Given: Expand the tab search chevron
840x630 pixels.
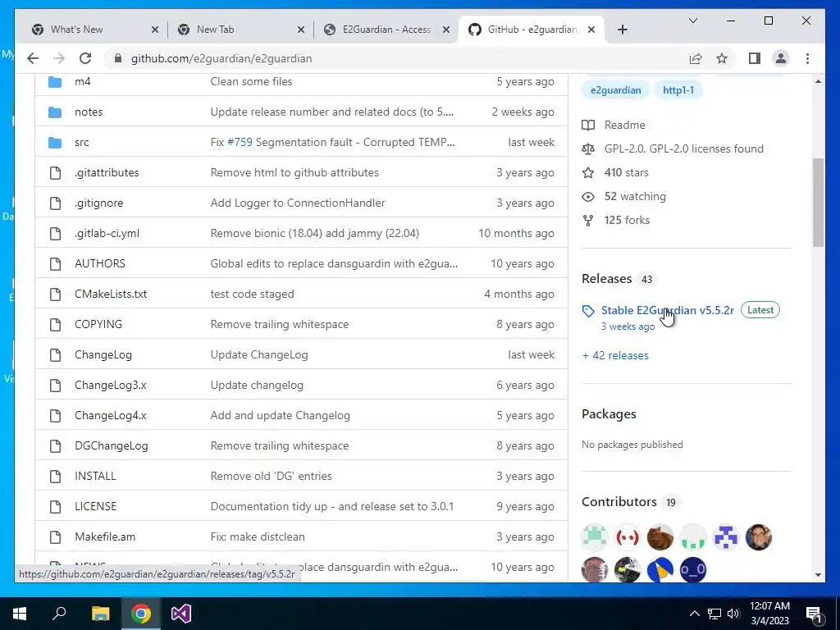Looking at the screenshot, I should pos(692,21).
